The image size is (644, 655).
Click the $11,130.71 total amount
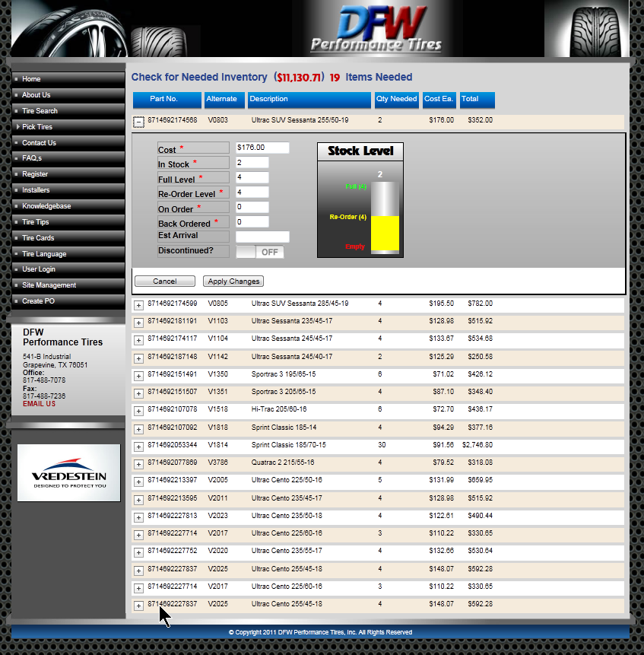tap(299, 78)
